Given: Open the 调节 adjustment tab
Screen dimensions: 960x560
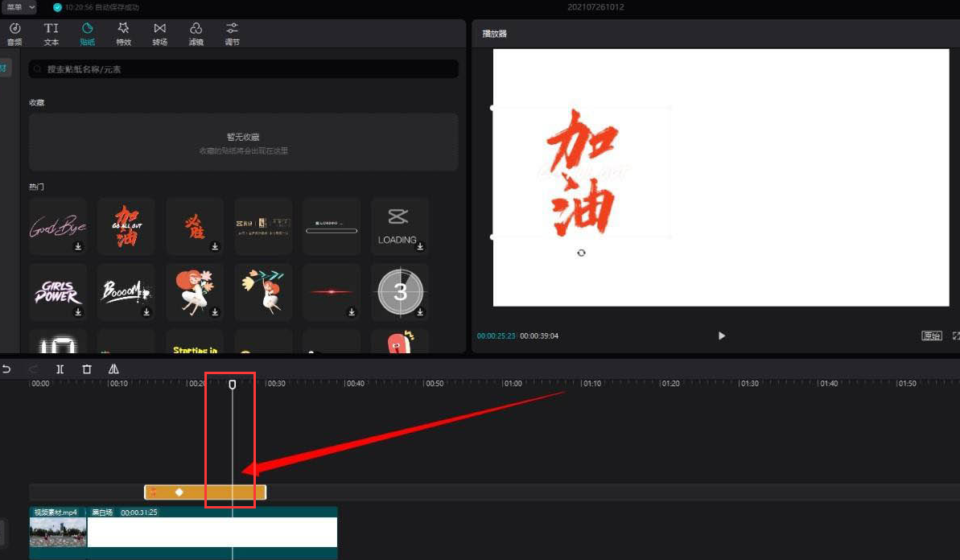Looking at the screenshot, I should point(232,35).
